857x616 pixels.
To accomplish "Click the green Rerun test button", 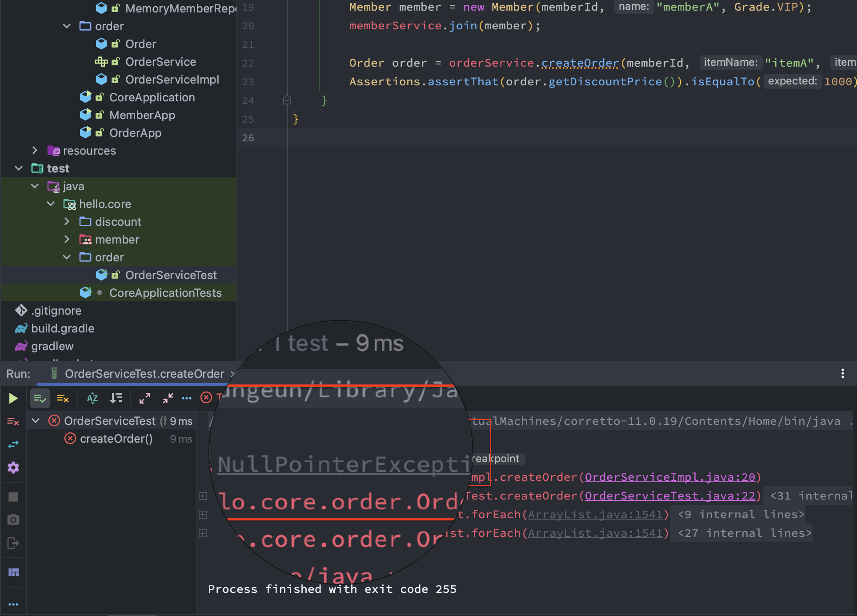I will (x=13, y=398).
